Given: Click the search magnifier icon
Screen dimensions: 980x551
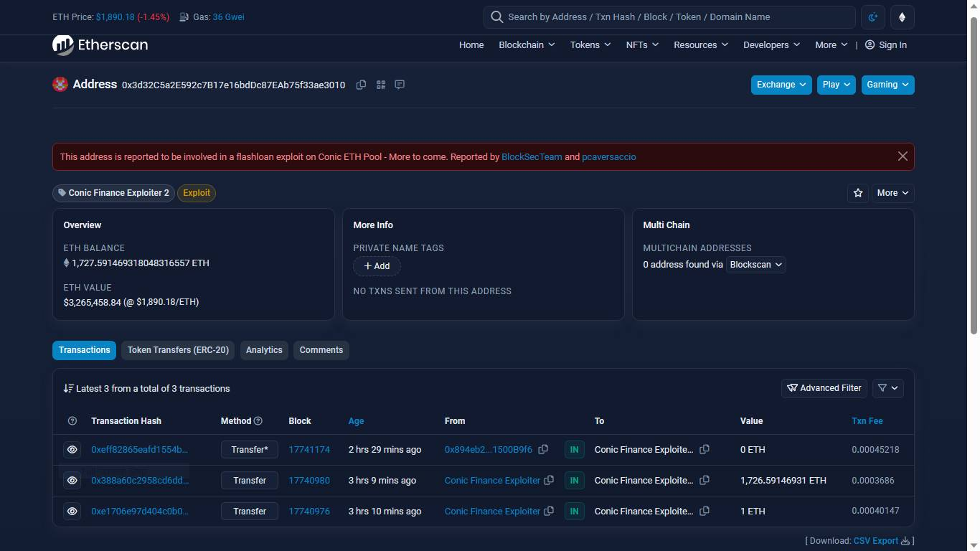Looking at the screenshot, I should (x=496, y=17).
